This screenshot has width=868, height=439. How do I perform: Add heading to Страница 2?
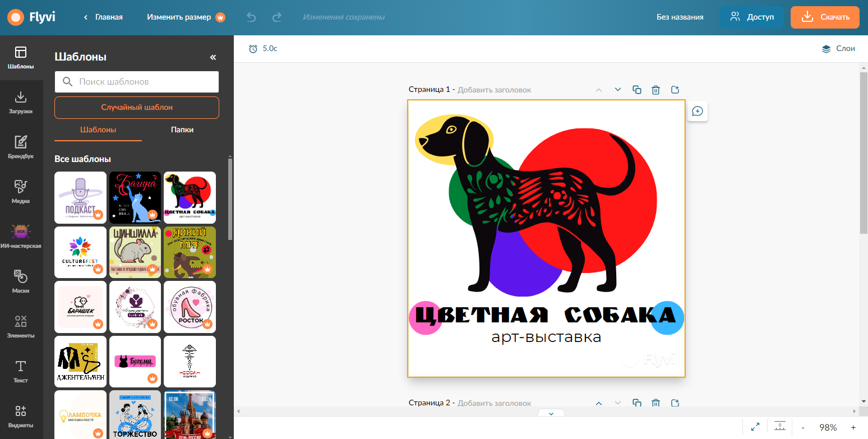tap(494, 403)
